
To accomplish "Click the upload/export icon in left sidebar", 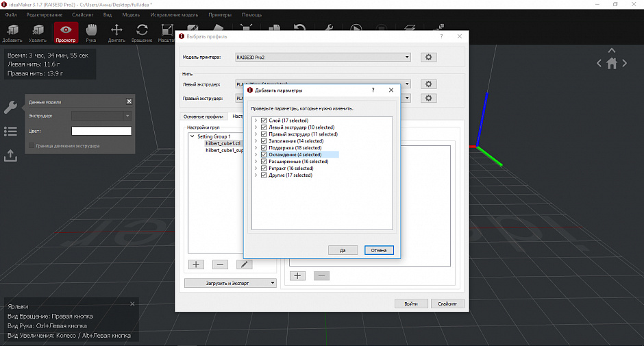I will pos(10,156).
